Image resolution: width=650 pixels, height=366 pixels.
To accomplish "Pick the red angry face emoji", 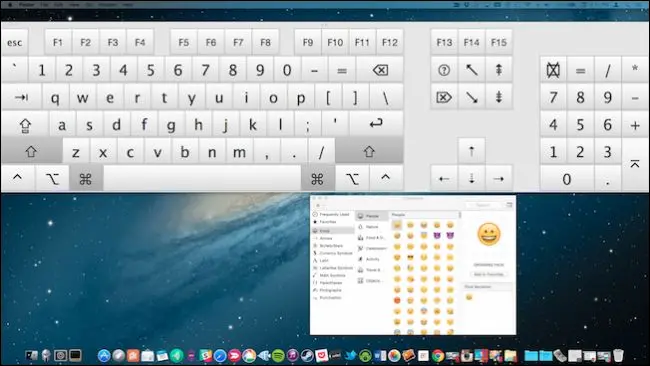I will pos(397,300).
